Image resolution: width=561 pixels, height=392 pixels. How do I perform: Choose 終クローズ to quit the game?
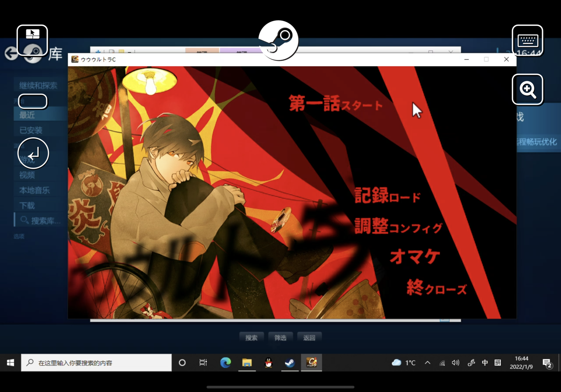coord(437,288)
